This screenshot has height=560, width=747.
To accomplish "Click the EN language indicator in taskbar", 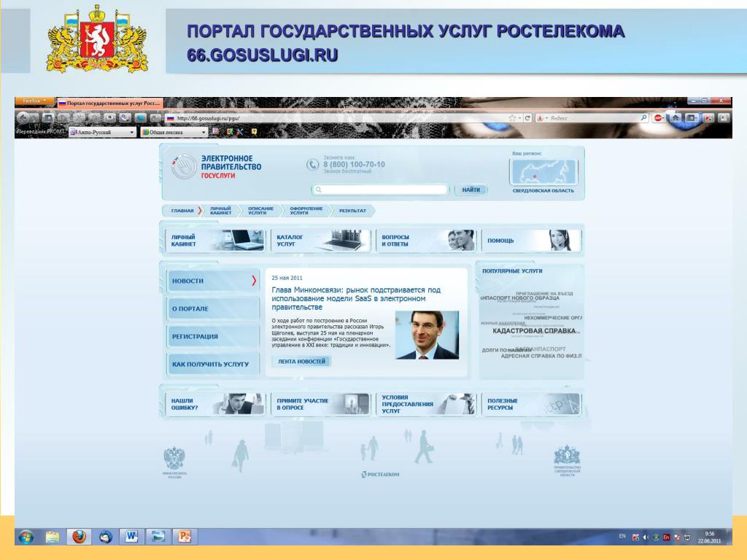I will pyautogui.click(x=622, y=536).
